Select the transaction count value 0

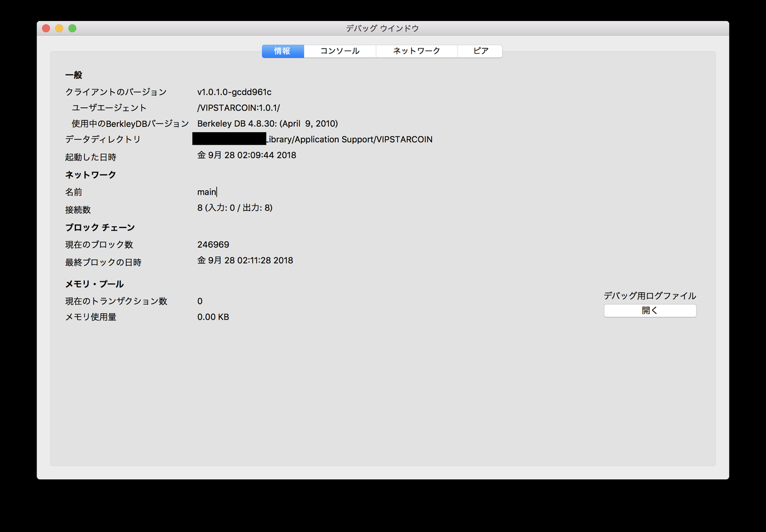pos(200,302)
